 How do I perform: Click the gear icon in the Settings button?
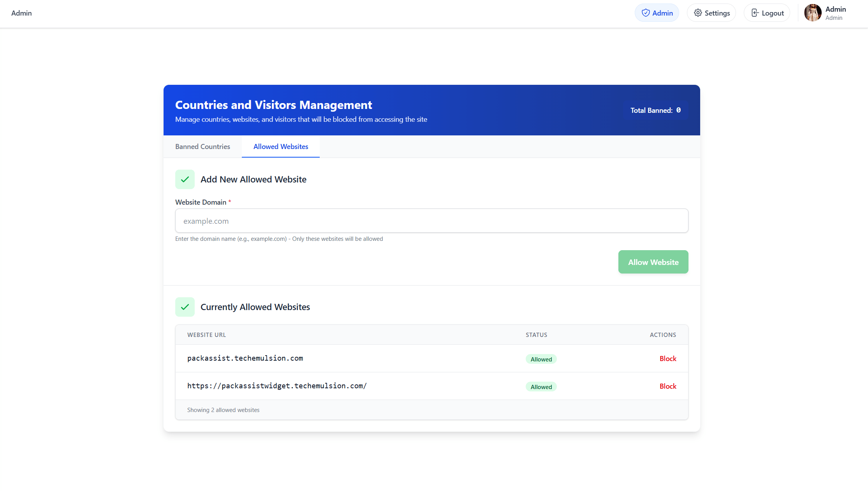click(x=698, y=12)
